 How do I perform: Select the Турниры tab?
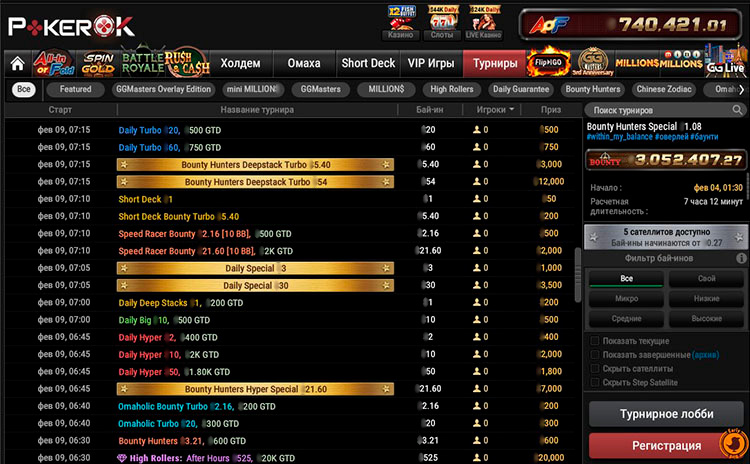pyautogui.click(x=495, y=63)
